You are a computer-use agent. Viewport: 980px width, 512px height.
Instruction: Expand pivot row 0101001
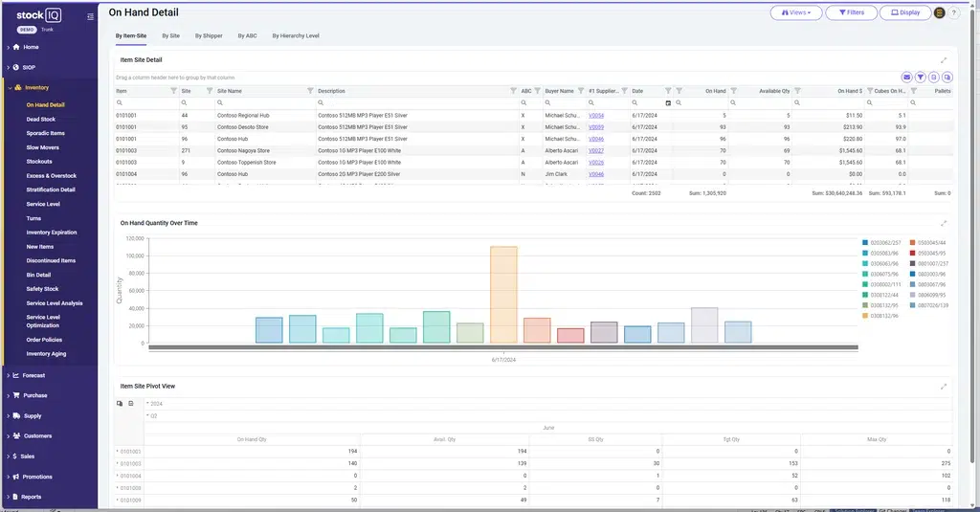pos(117,452)
